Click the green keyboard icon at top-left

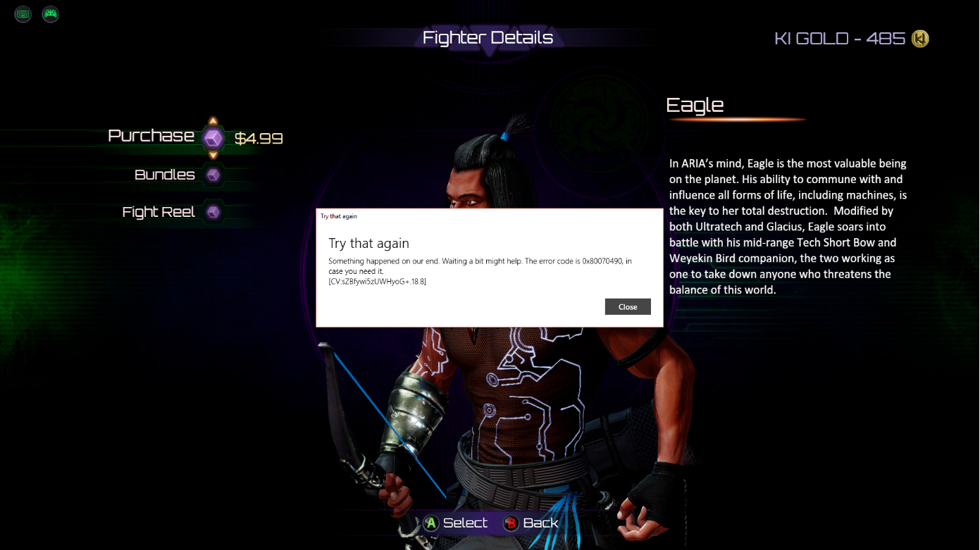(x=23, y=14)
